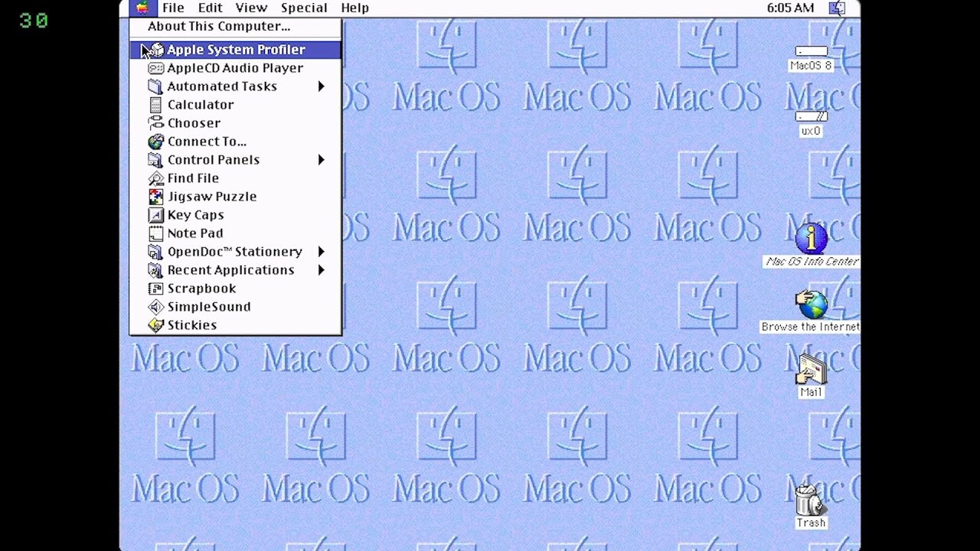The width and height of the screenshot is (980, 551).
Task: Open the Special menu
Action: click(304, 8)
